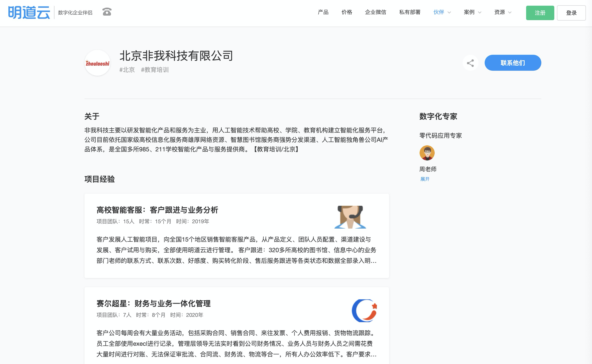Open the customer service headset project image
The height and width of the screenshot is (364, 592).
click(x=350, y=217)
